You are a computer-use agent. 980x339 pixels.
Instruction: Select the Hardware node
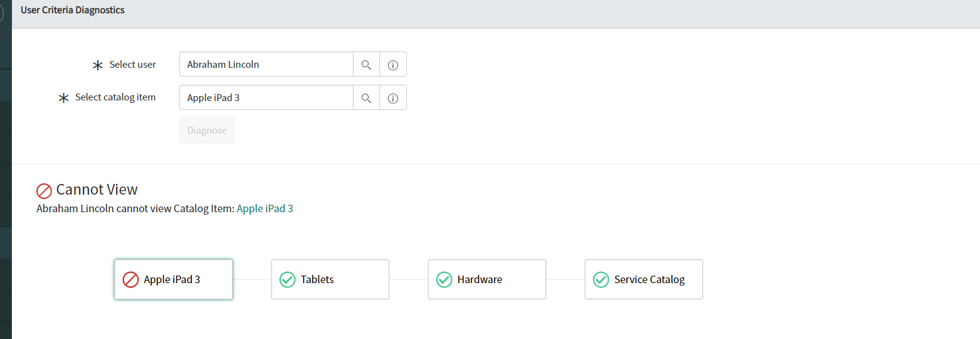(x=487, y=279)
